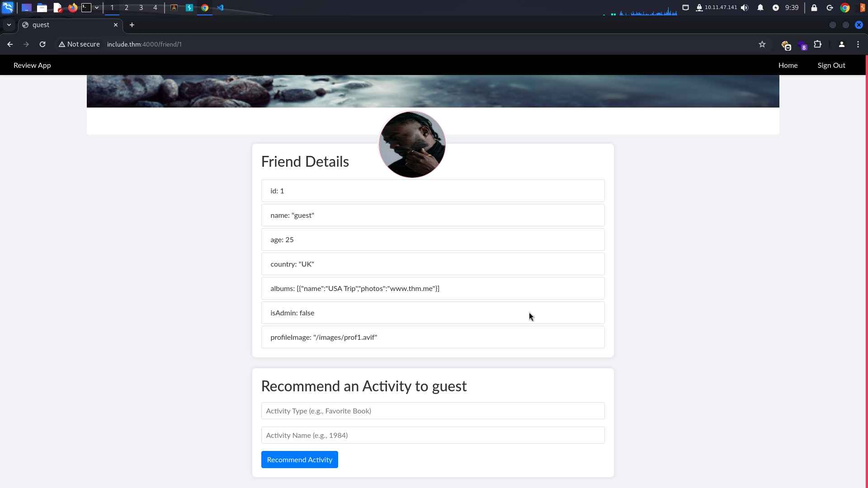The image size is (868, 488).
Task: Reload the current page
Action: [x=42, y=44]
